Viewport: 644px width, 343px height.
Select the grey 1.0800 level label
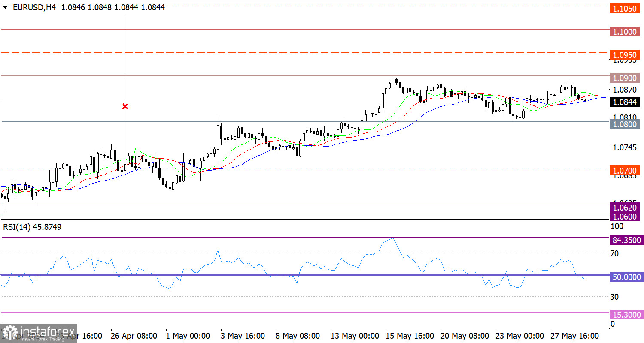click(x=625, y=124)
